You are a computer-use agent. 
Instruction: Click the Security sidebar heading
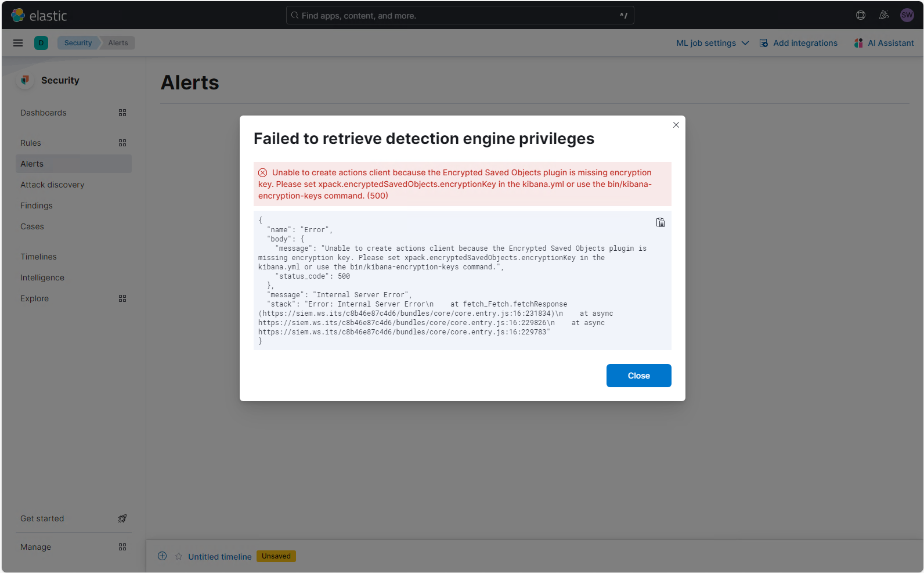point(60,80)
